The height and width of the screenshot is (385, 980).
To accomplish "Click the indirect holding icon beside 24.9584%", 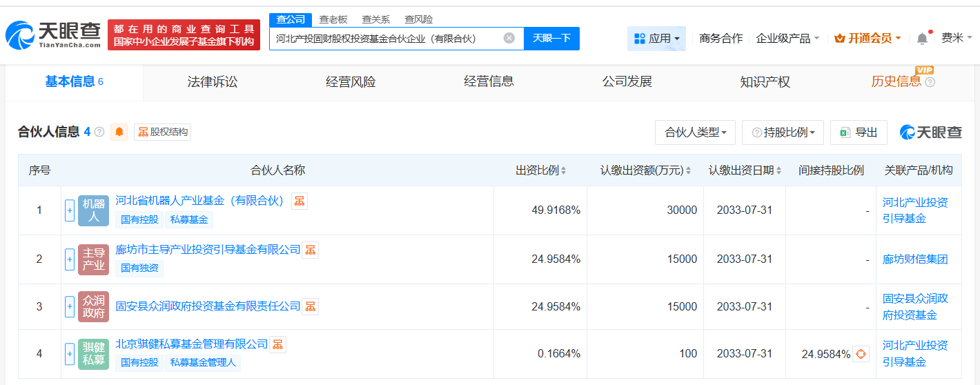I will pos(861,354).
